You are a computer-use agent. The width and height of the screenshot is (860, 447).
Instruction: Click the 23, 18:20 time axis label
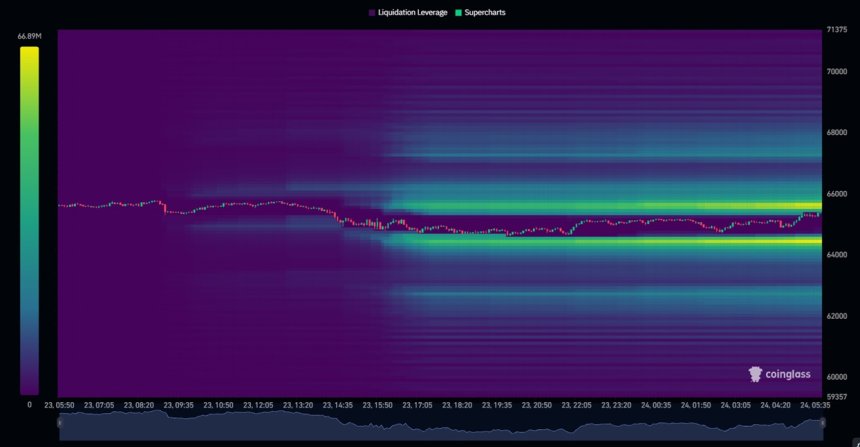coord(457,405)
